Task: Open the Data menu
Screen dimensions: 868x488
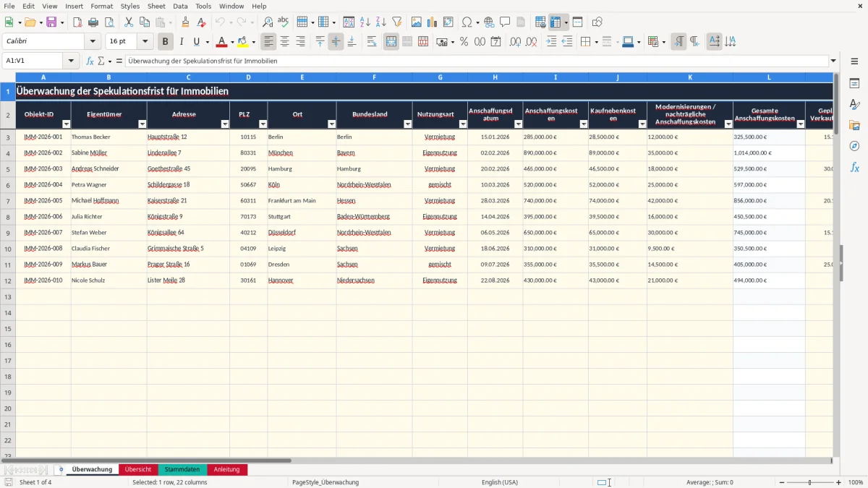Action: coord(180,6)
